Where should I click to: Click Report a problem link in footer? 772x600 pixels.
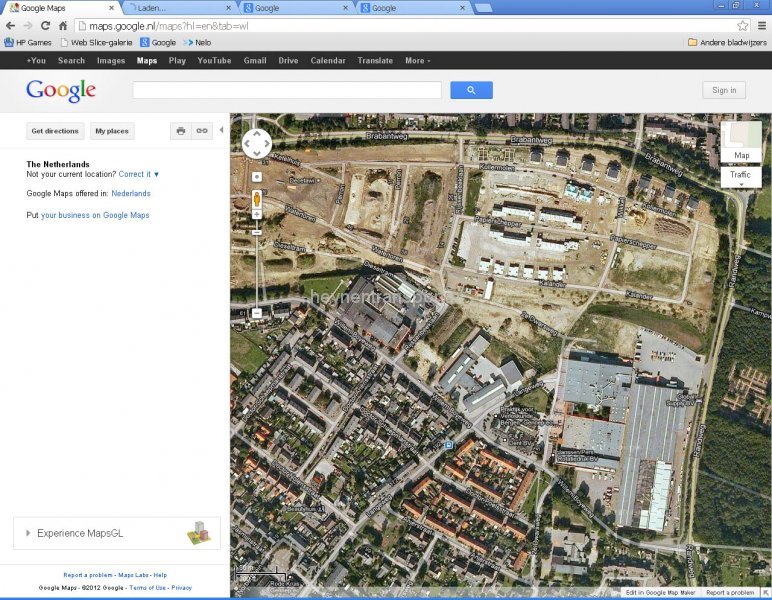click(88, 575)
